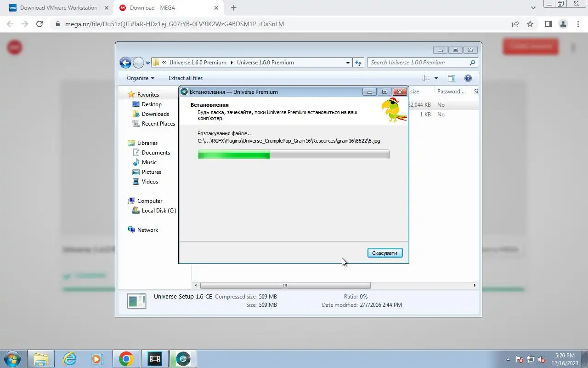Click the change view icon in Explorer

click(426, 78)
